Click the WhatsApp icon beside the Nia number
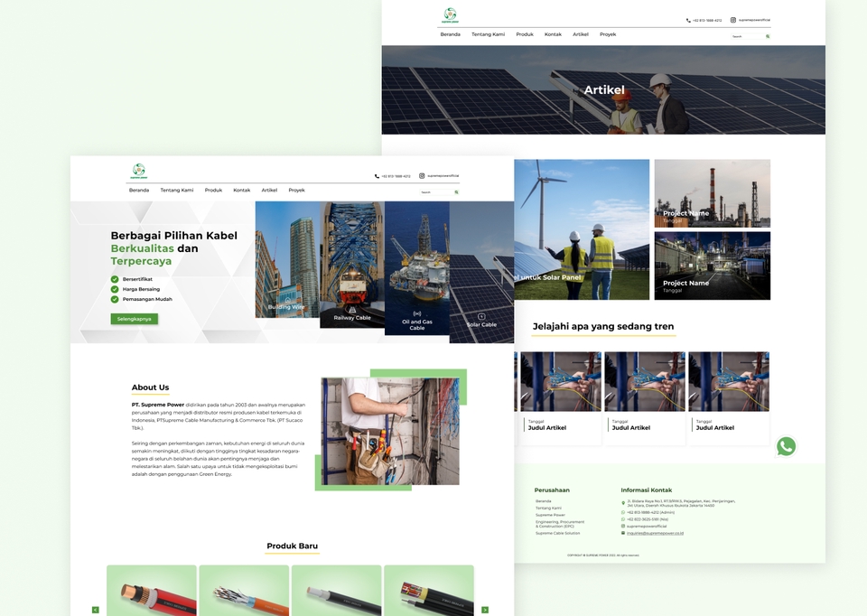This screenshot has height=616, width=867. tap(623, 519)
